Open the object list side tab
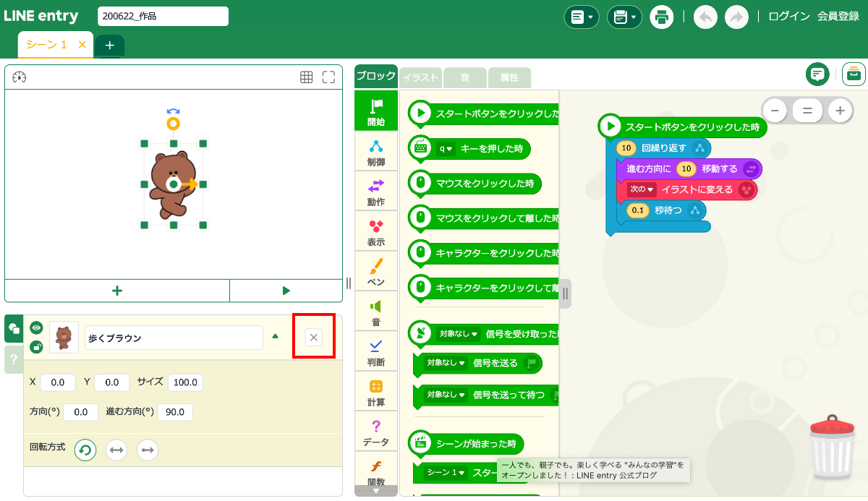The width and height of the screenshot is (868, 501). 14,328
